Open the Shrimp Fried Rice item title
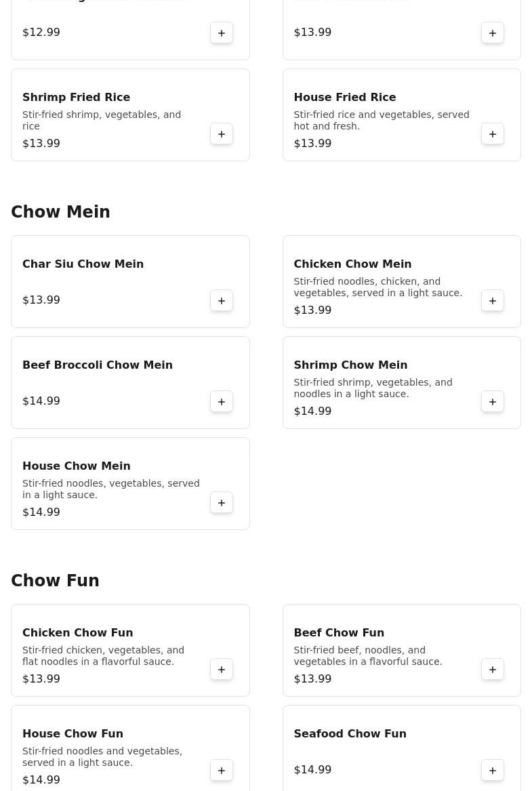The image size is (532, 791). (76, 98)
